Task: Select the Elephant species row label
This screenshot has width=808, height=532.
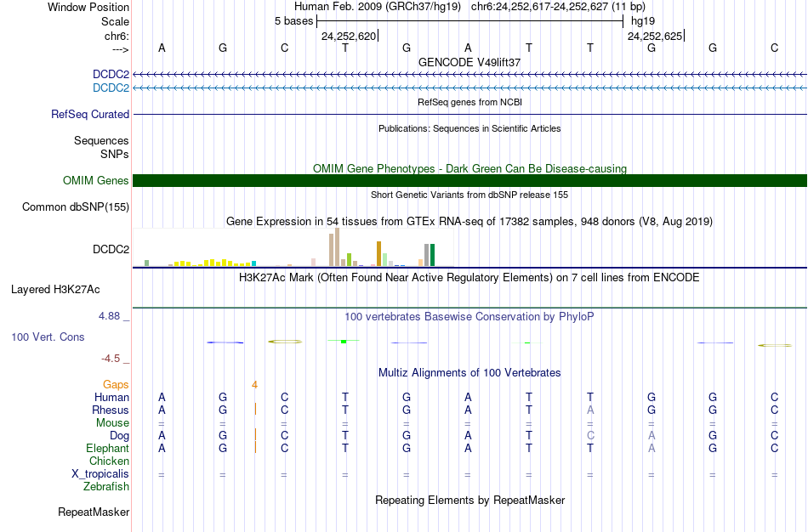Action: [x=107, y=448]
